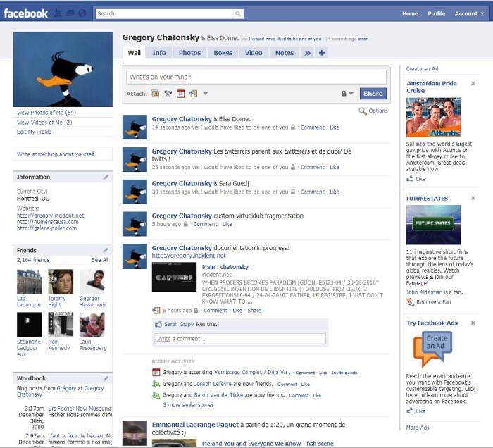Show more profile tabs with double chevron
493x448 pixels.
pyautogui.click(x=307, y=53)
